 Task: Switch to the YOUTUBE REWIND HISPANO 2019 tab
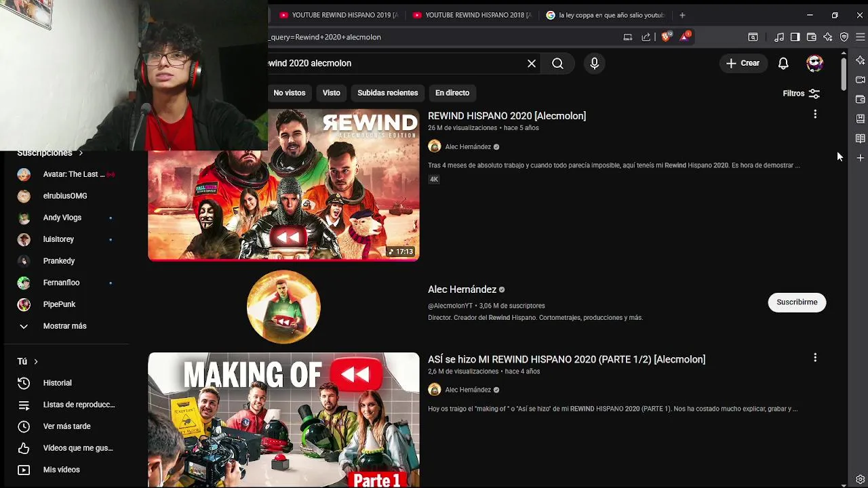tap(338, 15)
